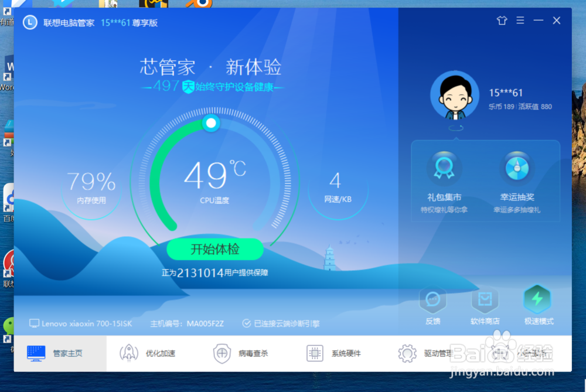Click the white knob on temperature arc
Viewport: 586px width, 392px height.
coord(211,123)
